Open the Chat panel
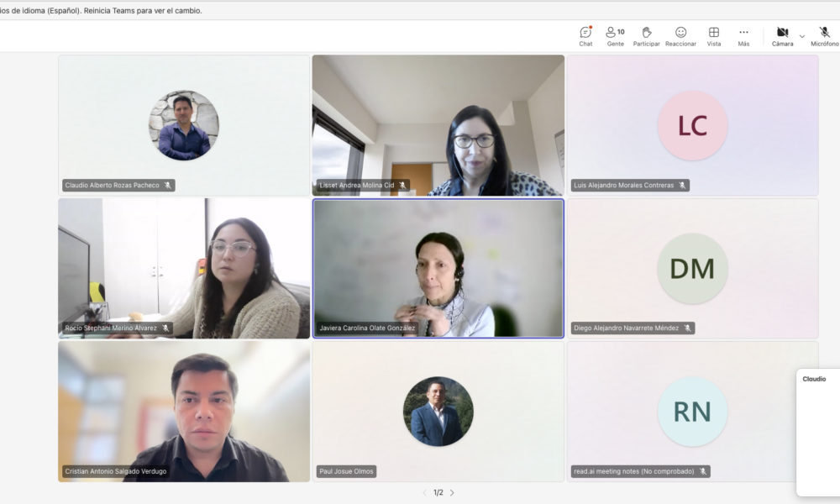 pos(585,35)
